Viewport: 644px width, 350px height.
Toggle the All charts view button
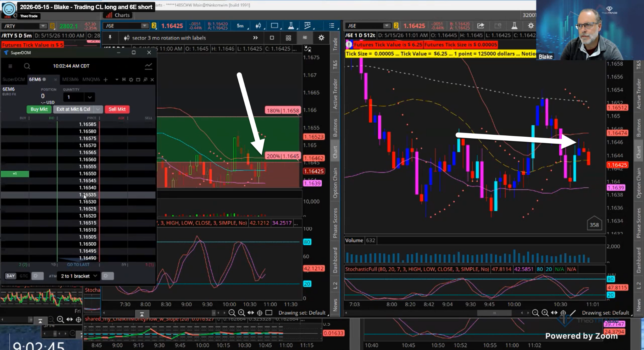click(305, 38)
